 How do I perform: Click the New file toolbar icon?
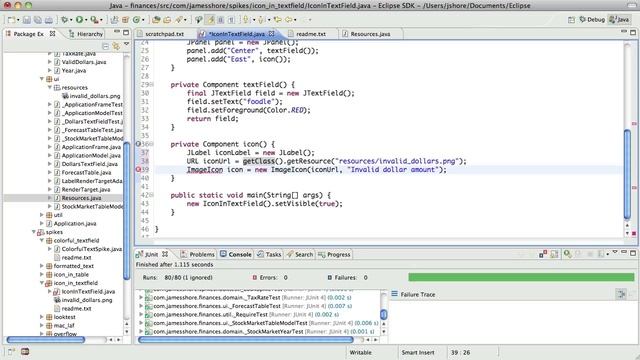[11, 20]
